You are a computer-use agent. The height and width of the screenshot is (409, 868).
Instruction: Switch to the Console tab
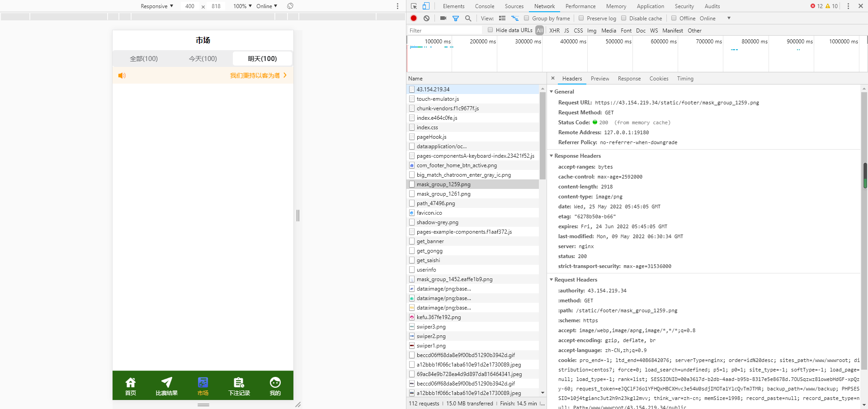pos(485,6)
